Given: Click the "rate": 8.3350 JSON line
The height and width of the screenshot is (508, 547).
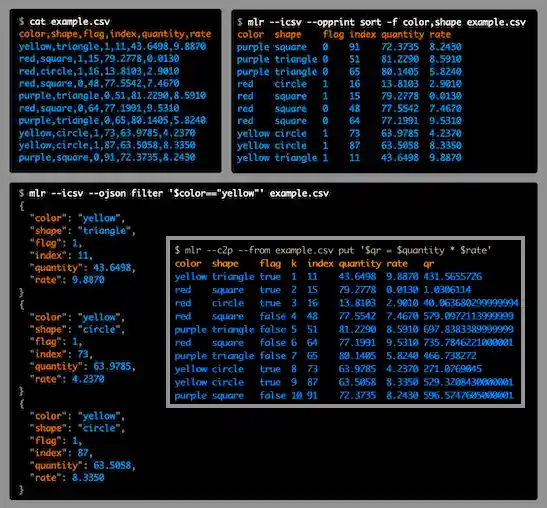Looking at the screenshot, I should [67, 478].
